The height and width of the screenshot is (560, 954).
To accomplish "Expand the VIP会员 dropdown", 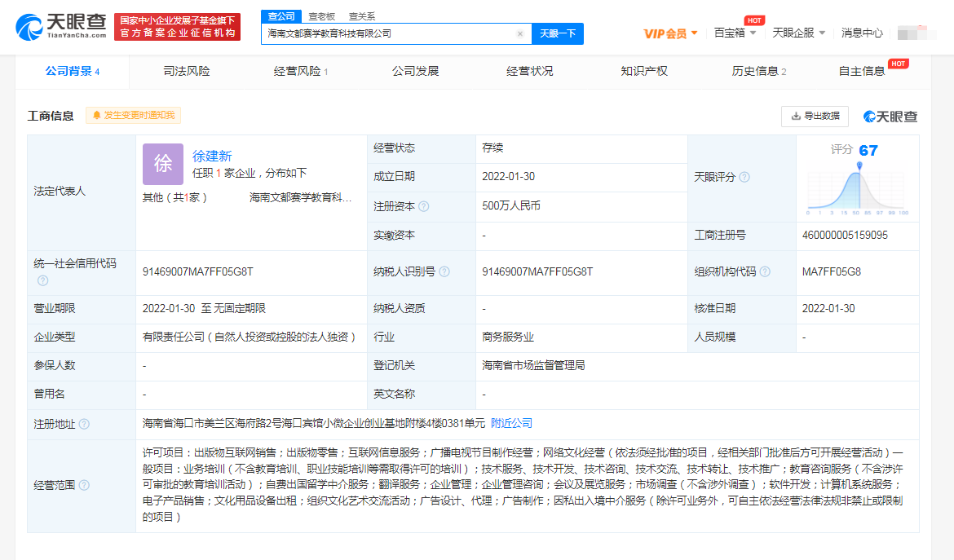I will tap(670, 33).
